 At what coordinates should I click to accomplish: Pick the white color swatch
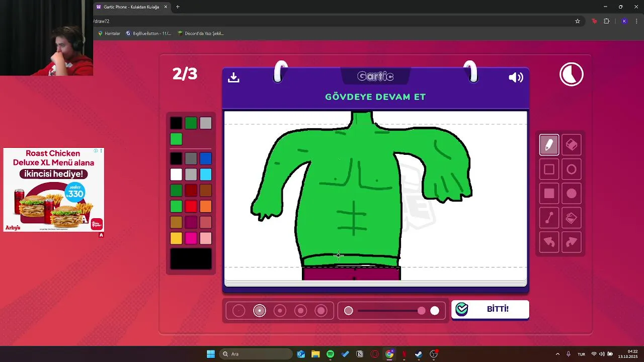click(x=176, y=174)
